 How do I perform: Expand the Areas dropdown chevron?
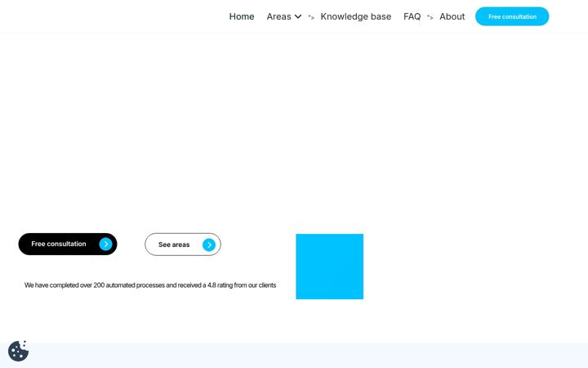coord(298,16)
